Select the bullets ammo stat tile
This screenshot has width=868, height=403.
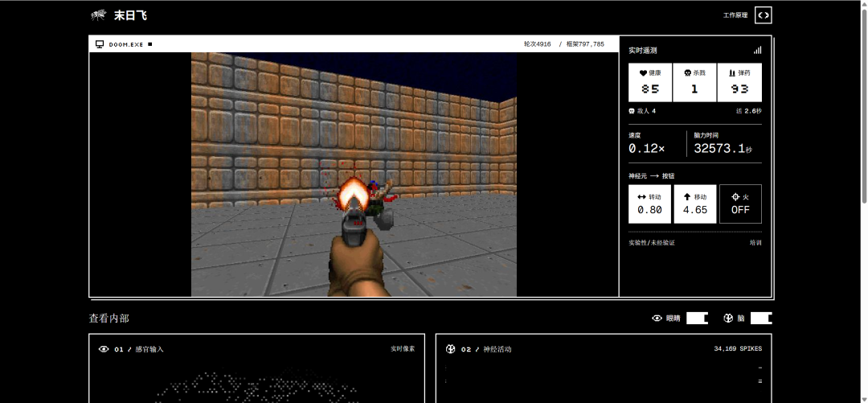(739, 83)
